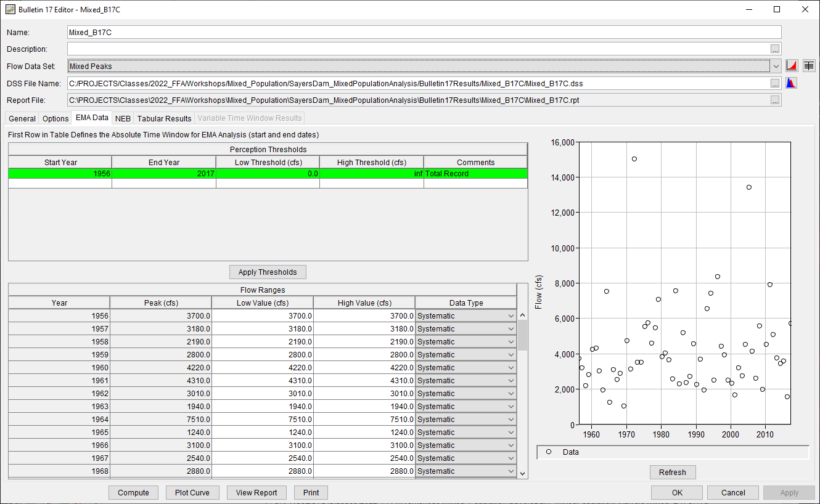Browse for the Report File via ellipsis
820x504 pixels.
[775, 99]
